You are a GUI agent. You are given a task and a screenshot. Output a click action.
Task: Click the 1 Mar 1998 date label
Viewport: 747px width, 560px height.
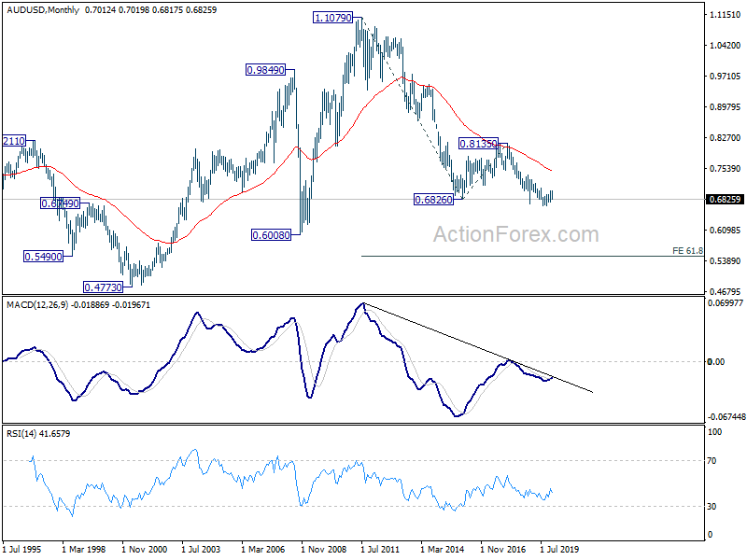point(84,549)
